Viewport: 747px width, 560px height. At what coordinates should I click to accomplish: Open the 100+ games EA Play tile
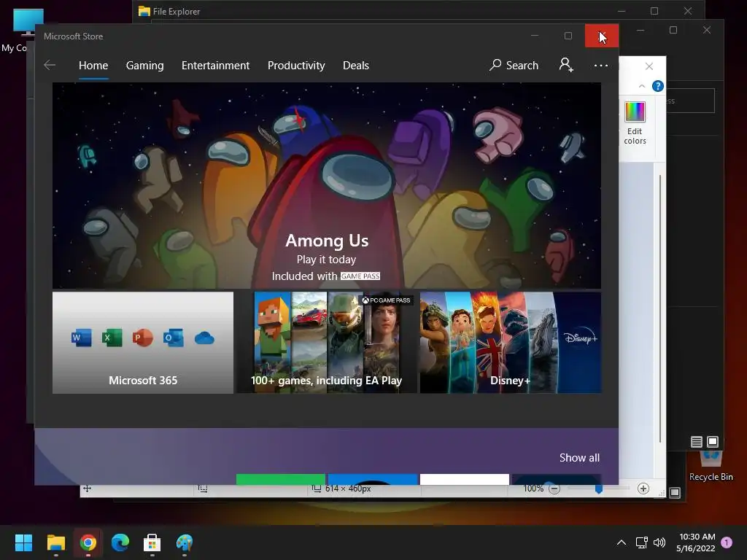click(327, 343)
